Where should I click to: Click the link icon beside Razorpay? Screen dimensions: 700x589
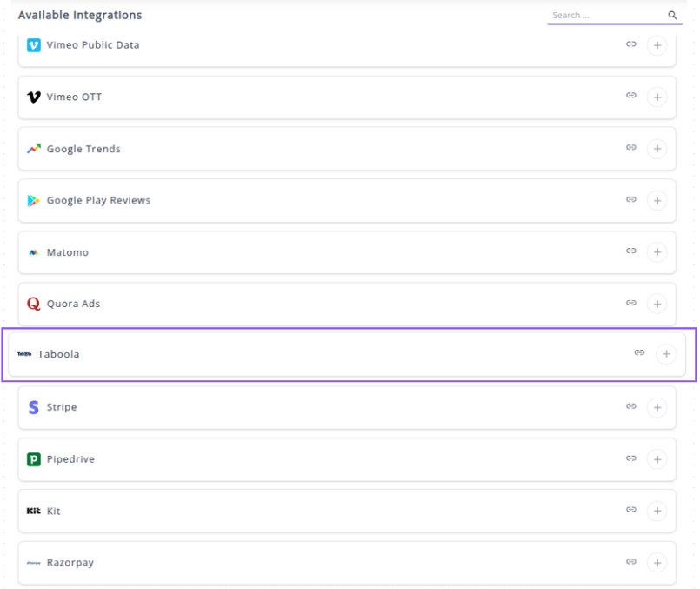click(631, 562)
